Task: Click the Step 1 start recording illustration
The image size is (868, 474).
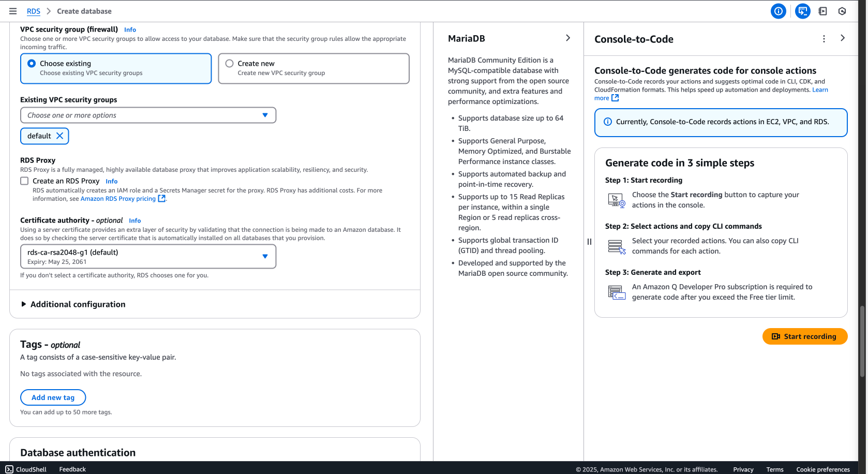Action: (x=617, y=200)
